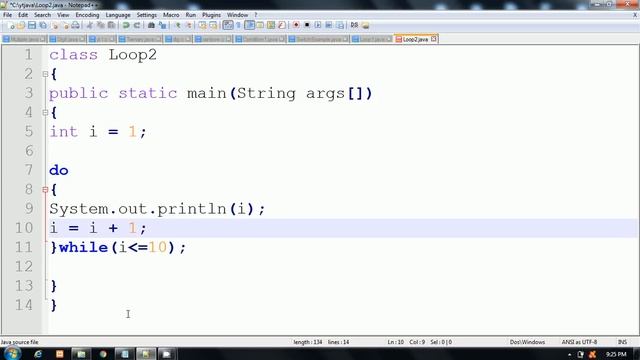640x360 pixels.
Task: Click the Save All toolbar icon
Action: [x=42, y=25]
